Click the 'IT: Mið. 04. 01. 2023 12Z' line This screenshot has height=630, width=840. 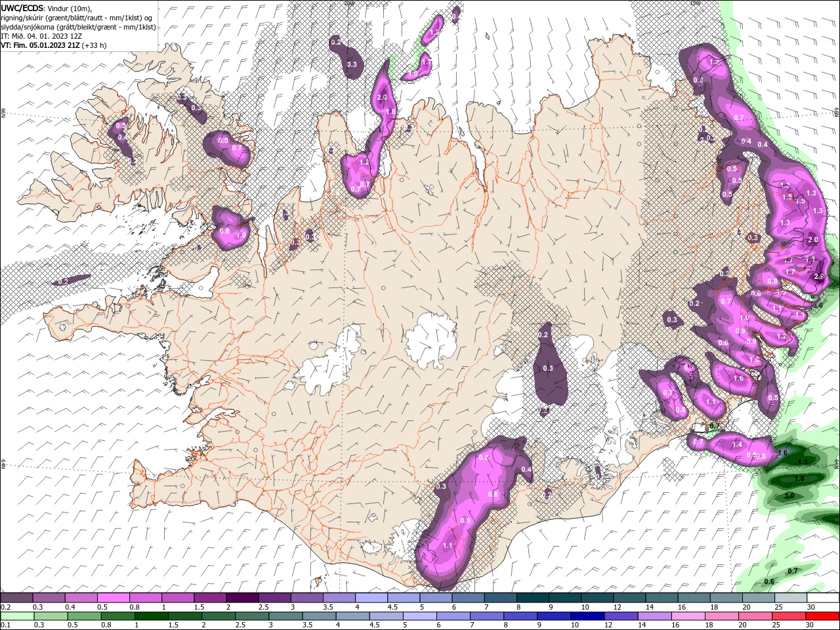pos(40,36)
